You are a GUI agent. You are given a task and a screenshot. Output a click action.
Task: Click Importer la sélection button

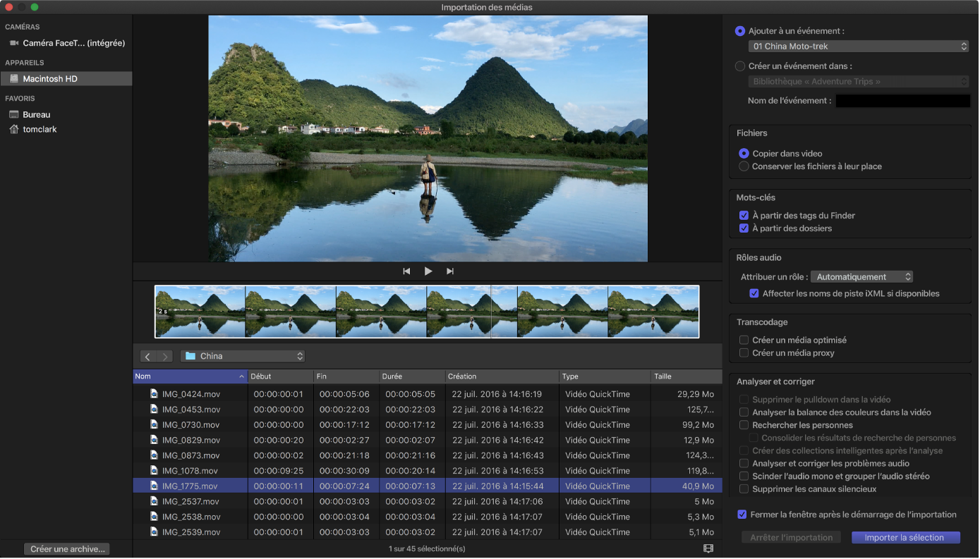[x=905, y=537]
